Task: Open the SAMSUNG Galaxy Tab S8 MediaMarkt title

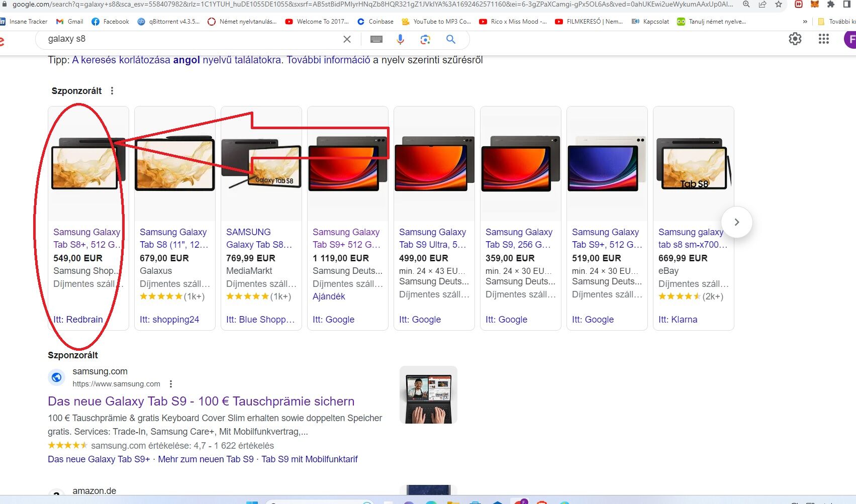Action: tap(259, 238)
